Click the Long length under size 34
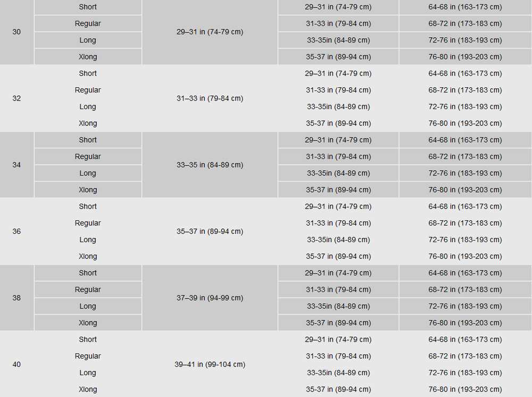 (x=88, y=173)
